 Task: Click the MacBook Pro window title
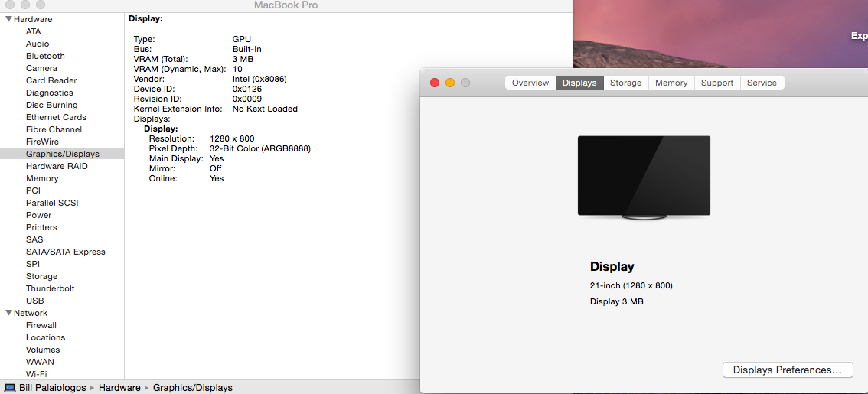coord(286,5)
